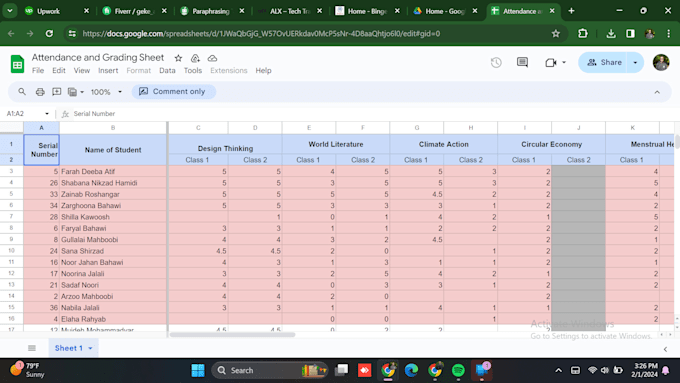Image resolution: width=680 pixels, height=383 pixels.
Task: Open the Tools menu
Action: point(193,70)
